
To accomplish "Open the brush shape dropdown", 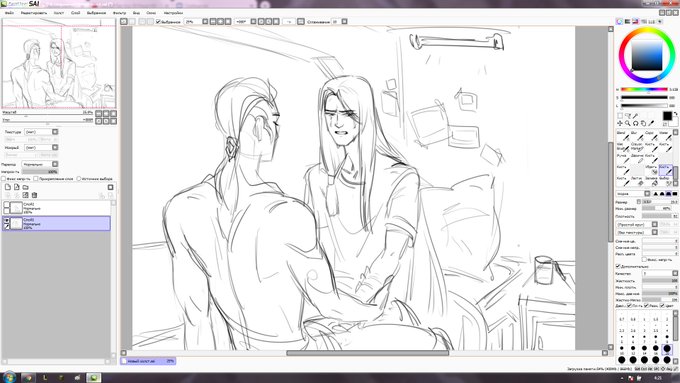I will (x=637, y=225).
